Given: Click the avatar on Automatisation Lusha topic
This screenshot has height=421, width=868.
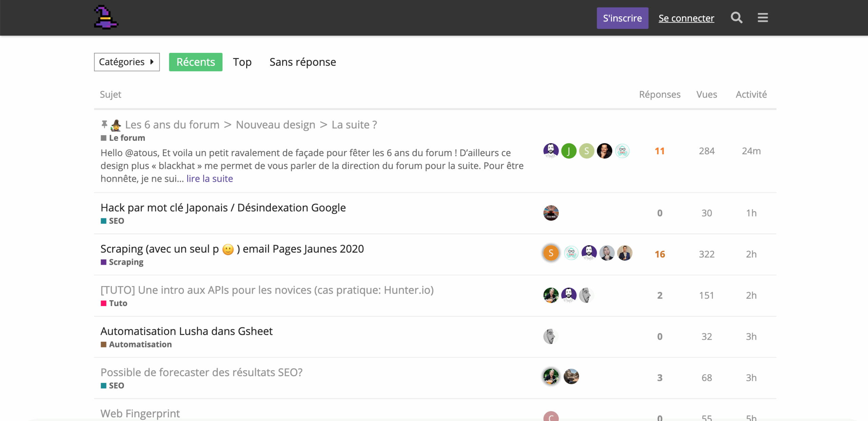Looking at the screenshot, I should pyautogui.click(x=551, y=337).
